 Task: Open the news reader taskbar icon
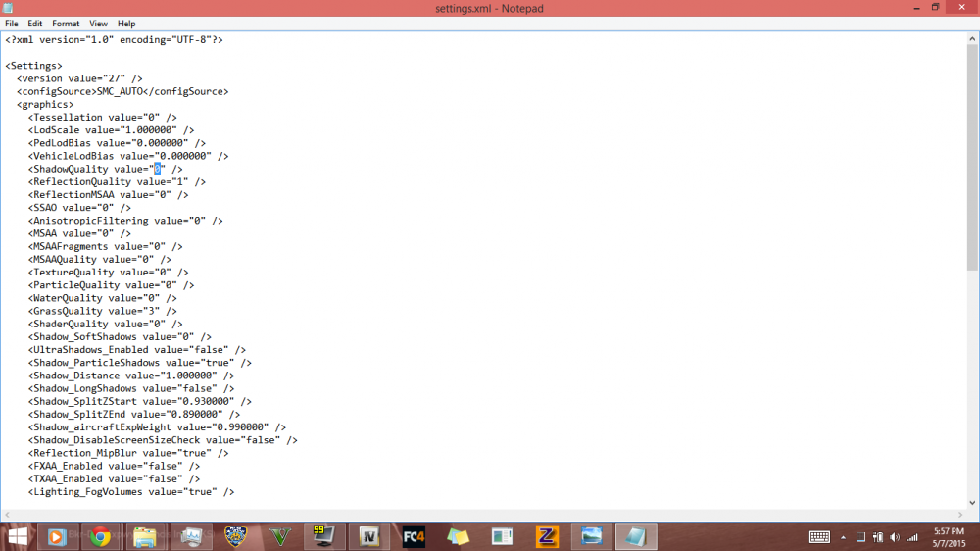click(x=502, y=536)
